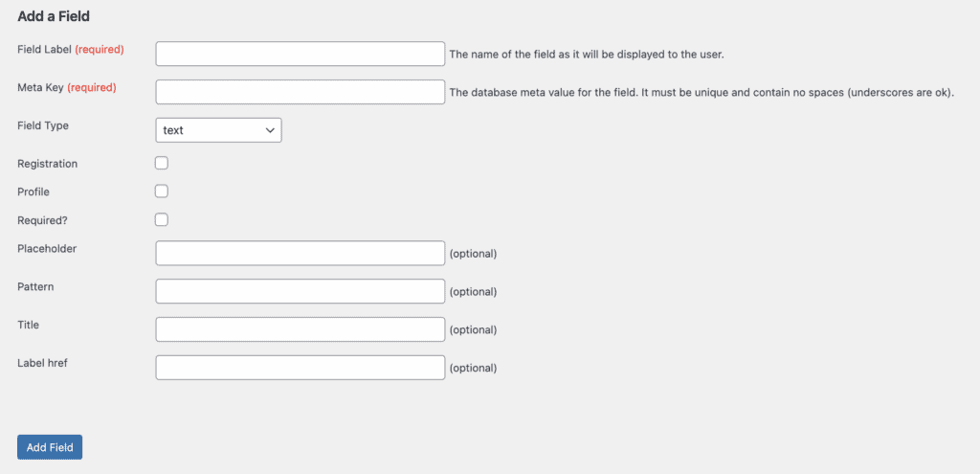Click the 'Registration' label text
The width and height of the screenshot is (980, 474).
click(48, 164)
